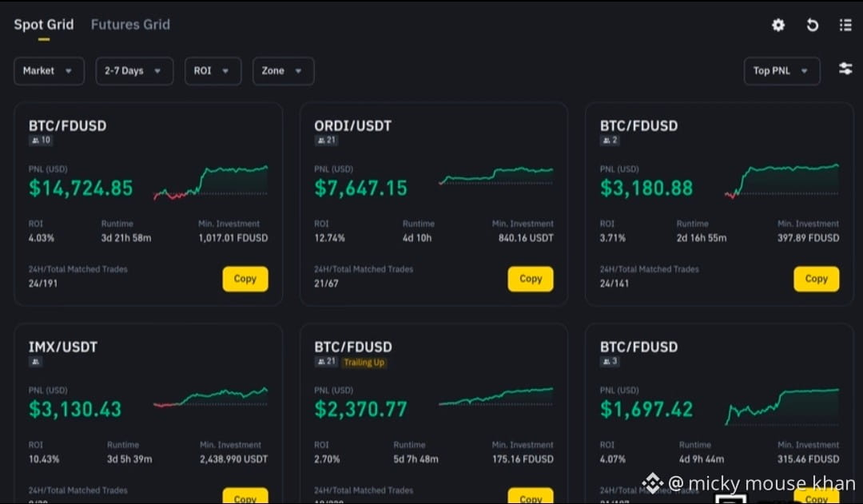Click min investment 840.16 USDT
The width and height of the screenshot is (863, 504).
pyautogui.click(x=526, y=238)
